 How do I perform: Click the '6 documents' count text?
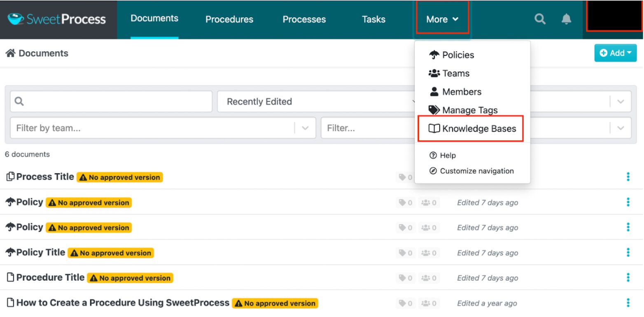pos(27,154)
